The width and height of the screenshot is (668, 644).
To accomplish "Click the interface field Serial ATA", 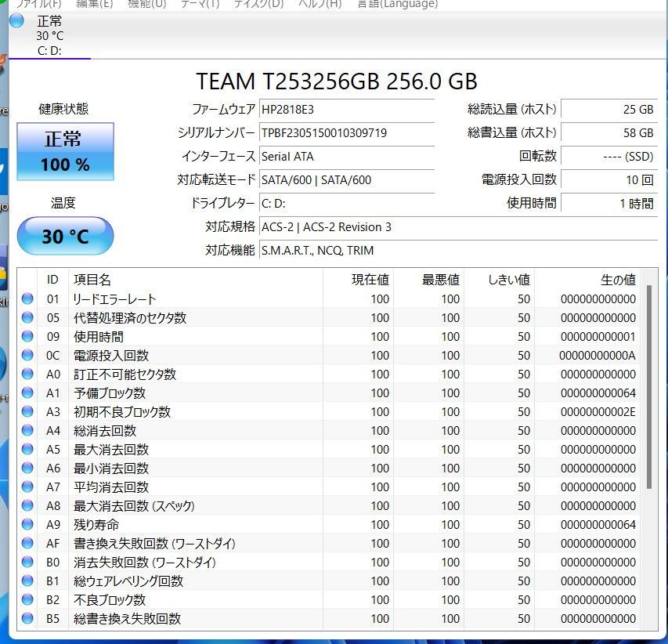I will tap(347, 157).
